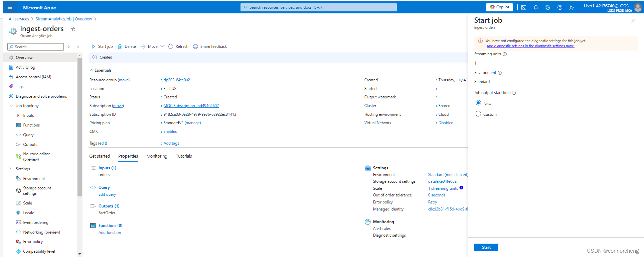
Task: Select the Now radio button
Action: [x=478, y=103]
